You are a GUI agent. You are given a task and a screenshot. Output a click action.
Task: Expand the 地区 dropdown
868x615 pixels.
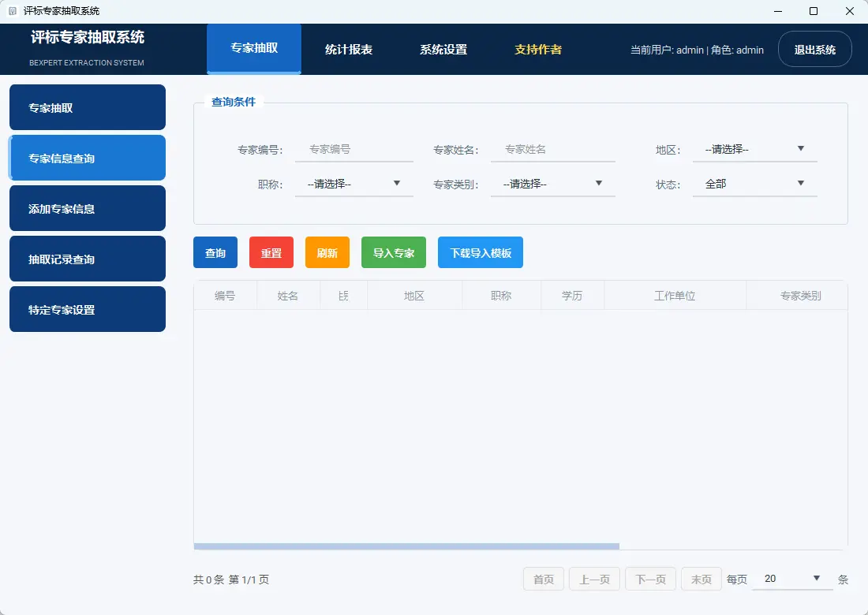[x=755, y=149]
